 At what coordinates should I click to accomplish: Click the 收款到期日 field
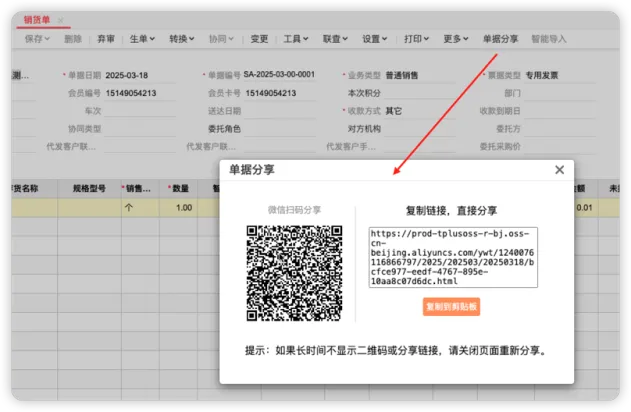560,111
